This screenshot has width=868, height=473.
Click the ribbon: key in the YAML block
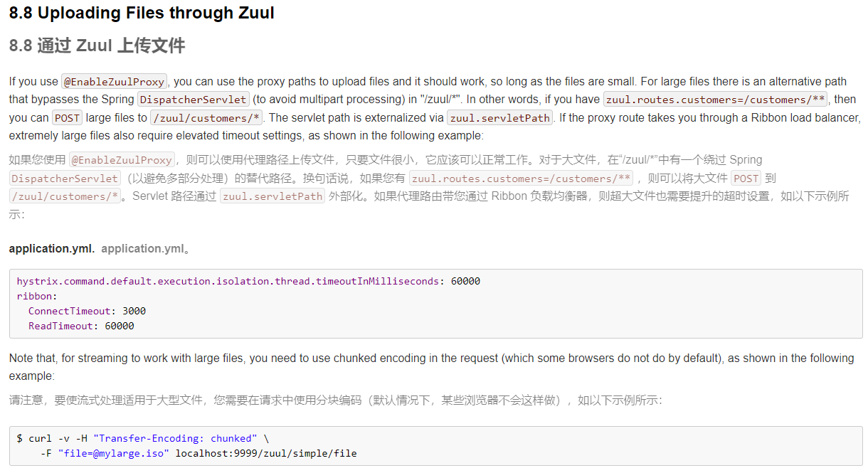[x=37, y=296]
